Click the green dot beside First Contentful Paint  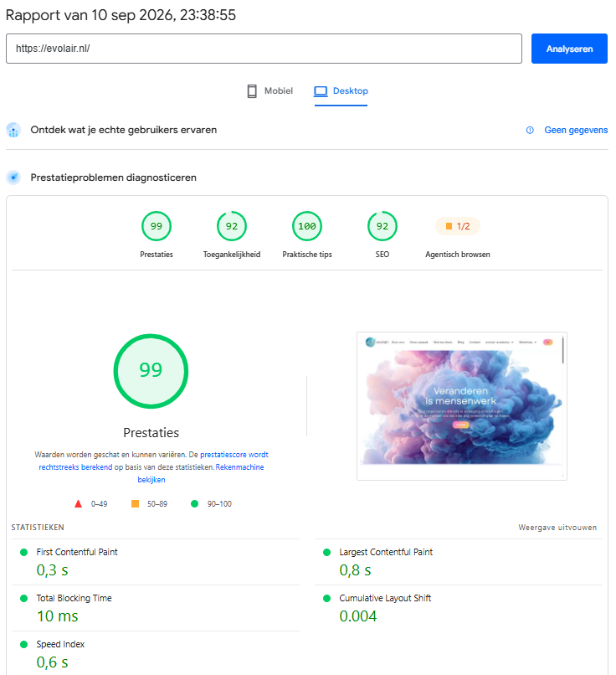24,552
